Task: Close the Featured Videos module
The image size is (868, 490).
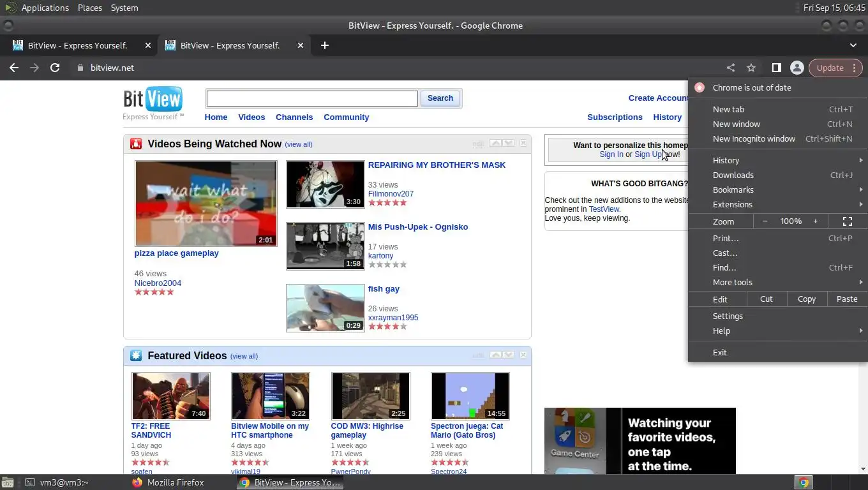Action: (x=523, y=355)
